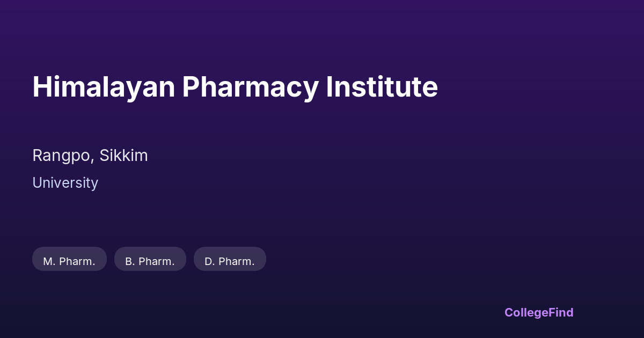Click the D. in D. Pharm. tag
The width and height of the screenshot is (644, 338).
(x=209, y=261)
